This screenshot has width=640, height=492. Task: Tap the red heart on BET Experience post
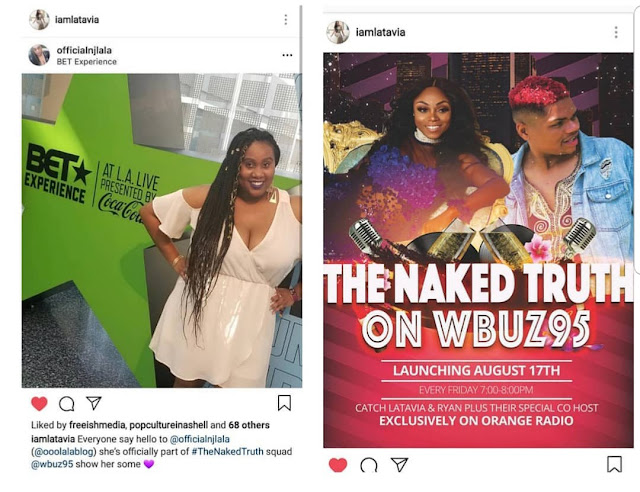coord(39,403)
